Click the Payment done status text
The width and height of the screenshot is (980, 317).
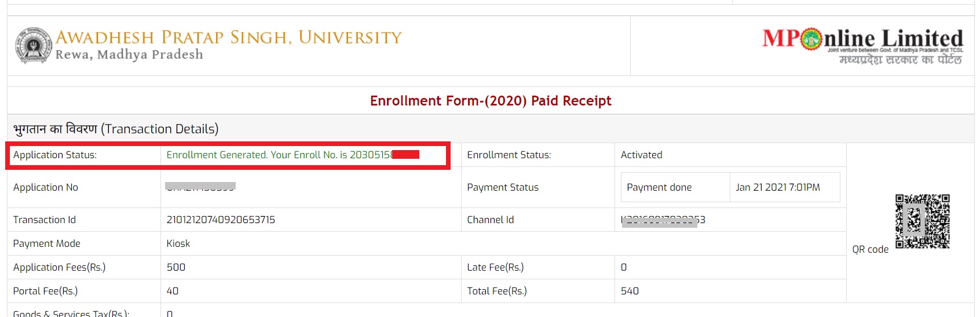tap(659, 187)
